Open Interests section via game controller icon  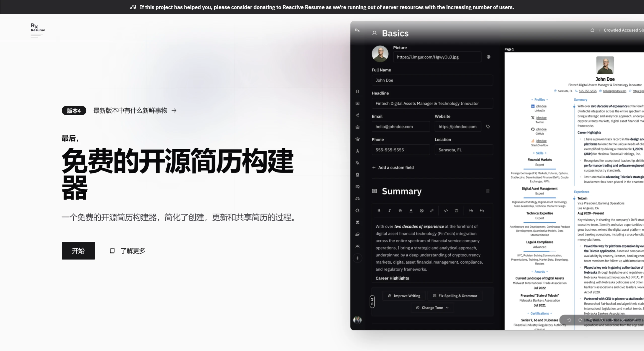357,199
